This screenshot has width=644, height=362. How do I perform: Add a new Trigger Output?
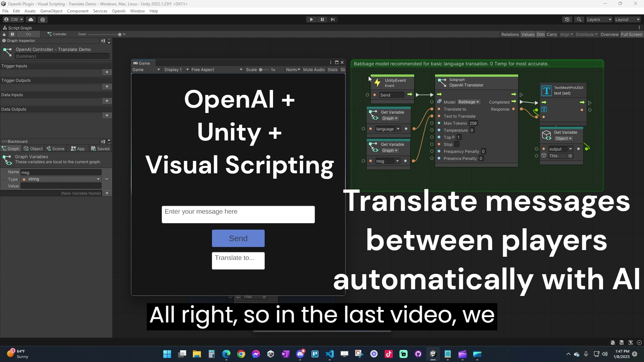click(107, 86)
